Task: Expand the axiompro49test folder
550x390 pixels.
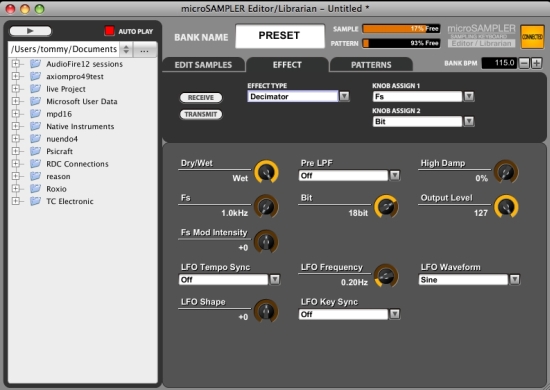Action: click(15, 76)
